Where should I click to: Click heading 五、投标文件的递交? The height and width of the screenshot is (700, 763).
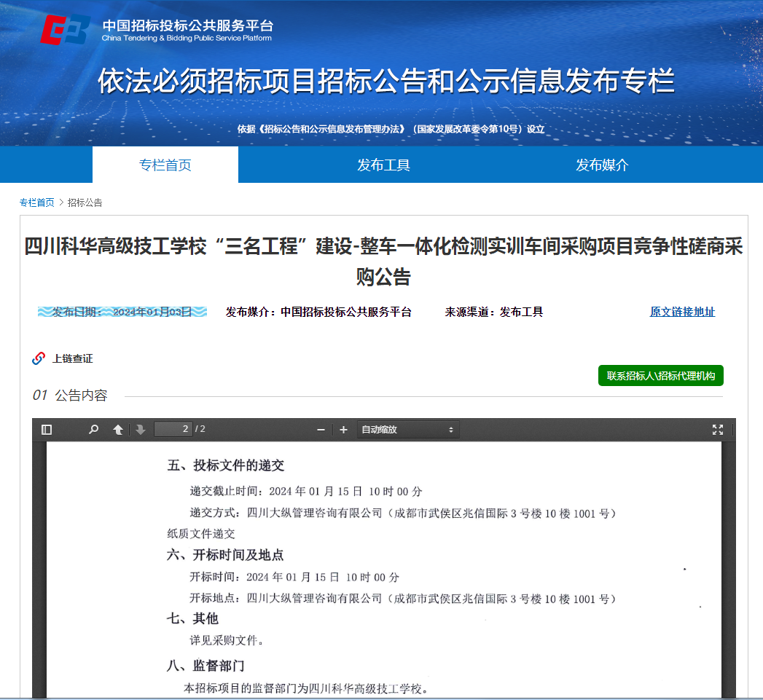click(x=226, y=465)
